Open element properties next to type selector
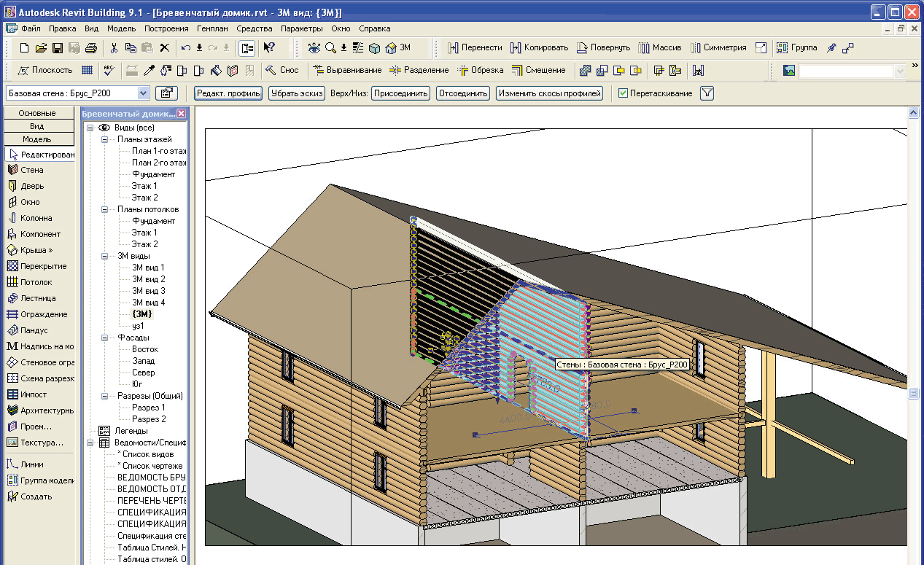The height and width of the screenshot is (565, 924). 166,93
